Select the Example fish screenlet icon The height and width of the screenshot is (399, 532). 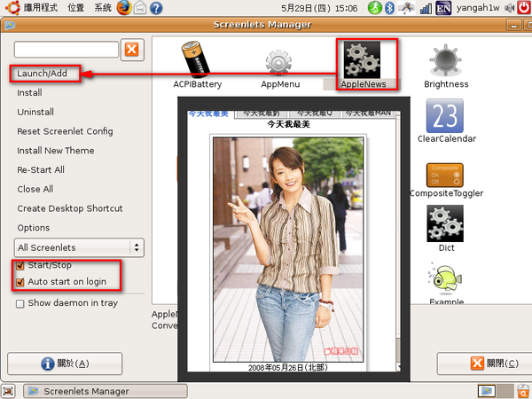(x=445, y=278)
